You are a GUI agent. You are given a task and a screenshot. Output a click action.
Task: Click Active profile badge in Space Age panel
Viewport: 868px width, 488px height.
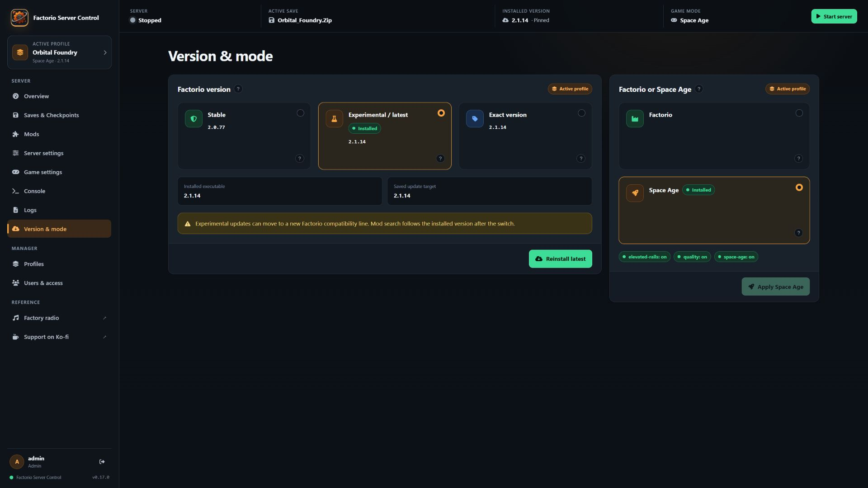coord(788,89)
